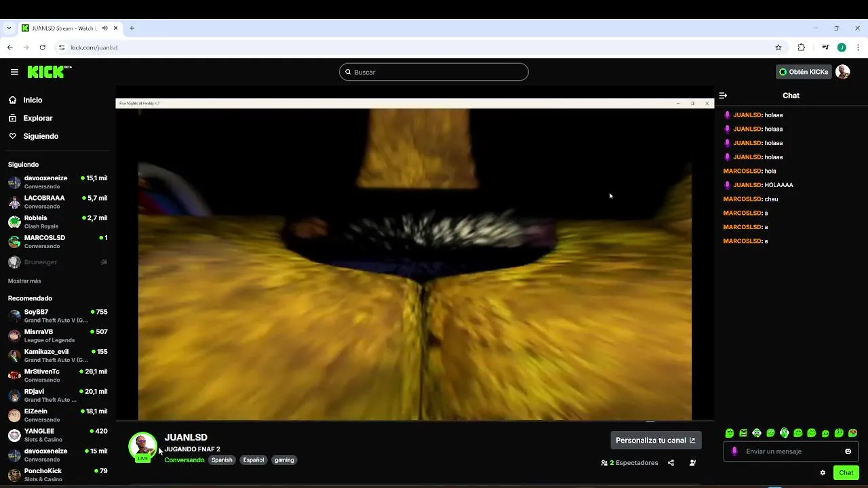Open the tab search dropdown arrow

pos(9,28)
